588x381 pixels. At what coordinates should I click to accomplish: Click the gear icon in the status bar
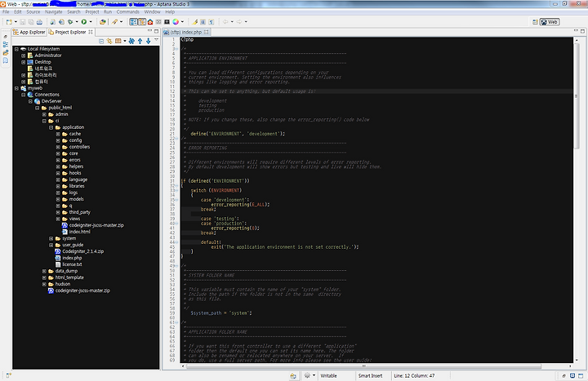pyautogui.click(x=307, y=375)
